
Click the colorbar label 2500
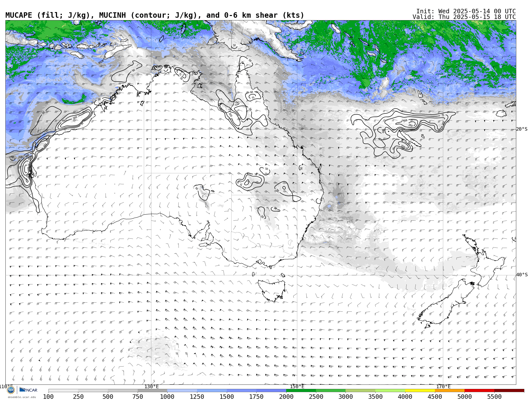click(316, 397)
